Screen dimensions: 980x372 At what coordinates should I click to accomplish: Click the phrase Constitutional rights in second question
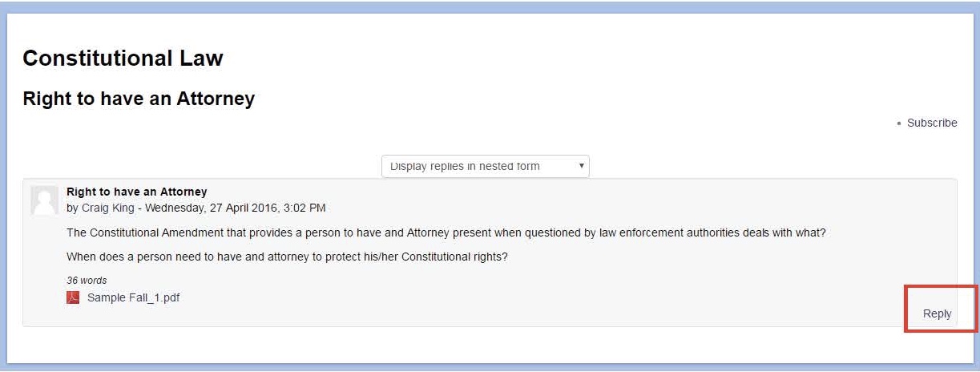tap(453, 257)
